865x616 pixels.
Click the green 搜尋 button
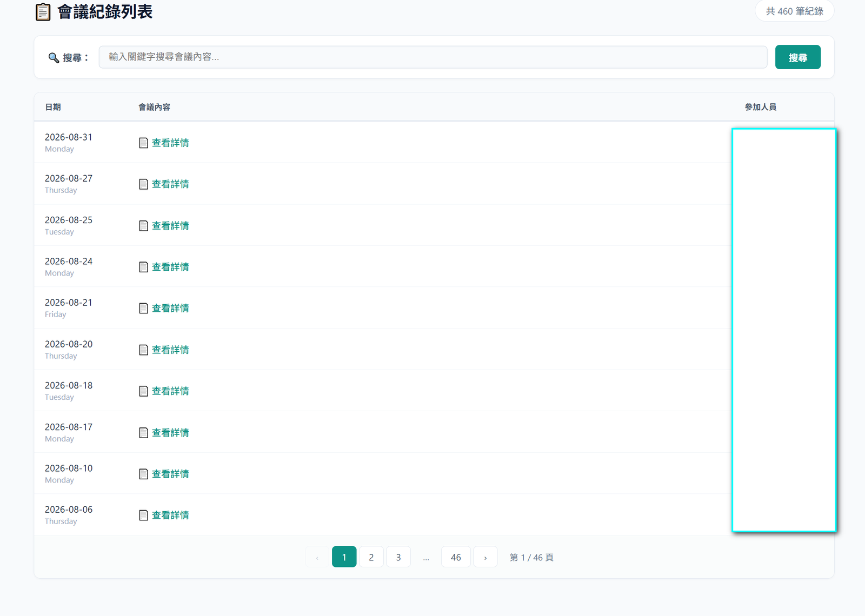tap(797, 57)
